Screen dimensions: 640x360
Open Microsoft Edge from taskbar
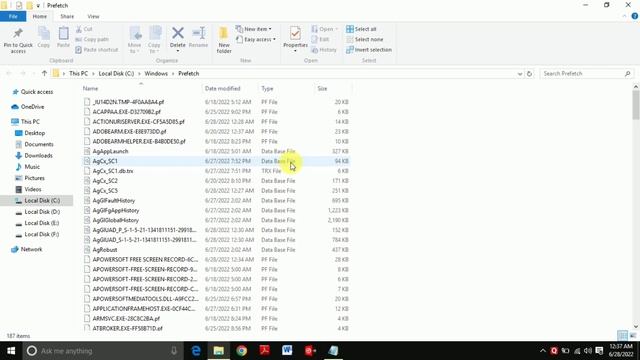(196, 351)
